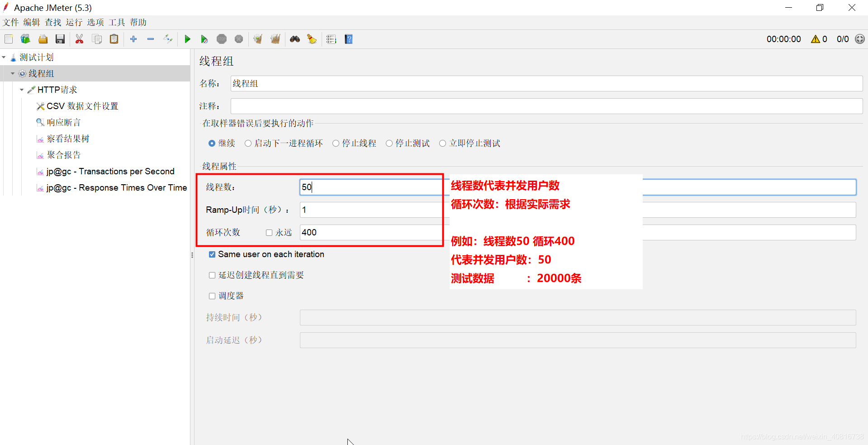Screen dimensions: 868x445
Task: Open the 运行 menu
Action: (x=74, y=22)
